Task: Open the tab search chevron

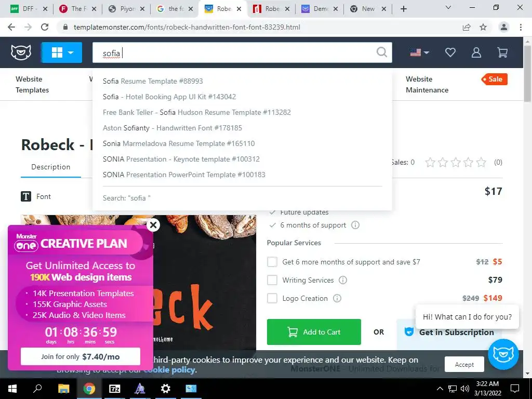Action: click(x=448, y=7)
